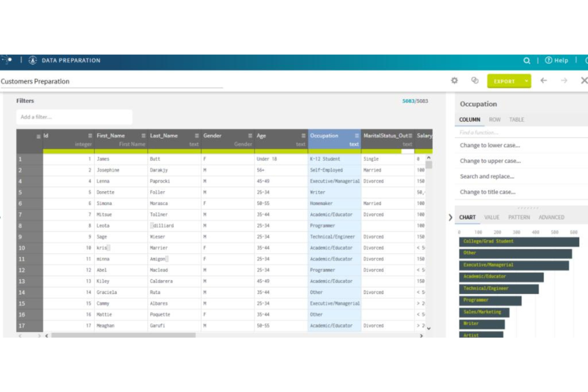Click the Programmer chart bar
Image resolution: width=588 pixels, height=392 pixels.
490,300
